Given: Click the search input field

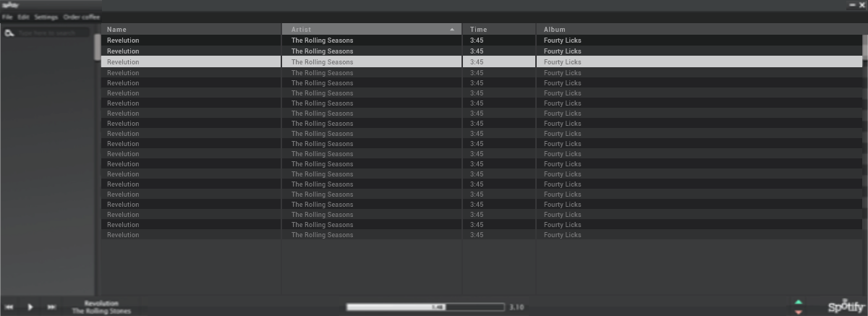Looking at the screenshot, I should pos(54,33).
